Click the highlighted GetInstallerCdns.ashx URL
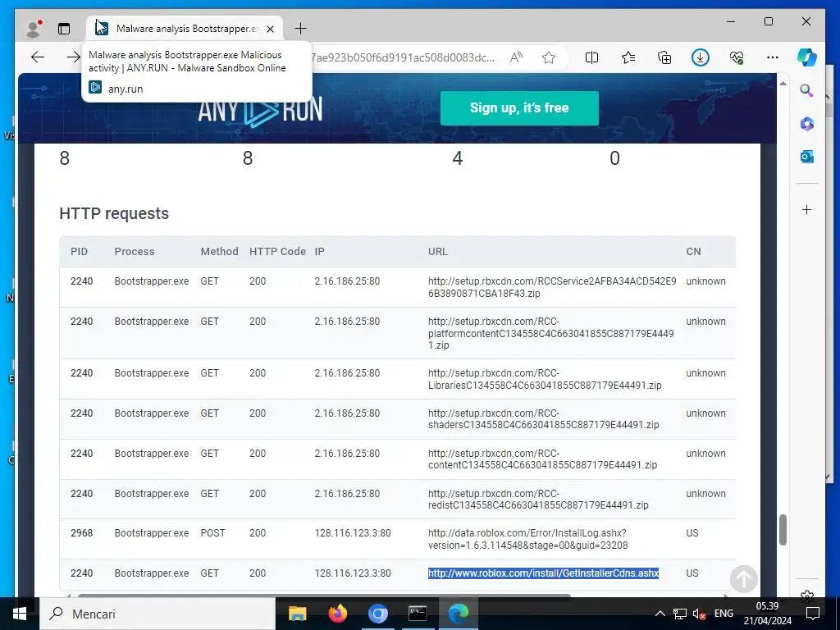This screenshot has width=840, height=630. point(543,573)
